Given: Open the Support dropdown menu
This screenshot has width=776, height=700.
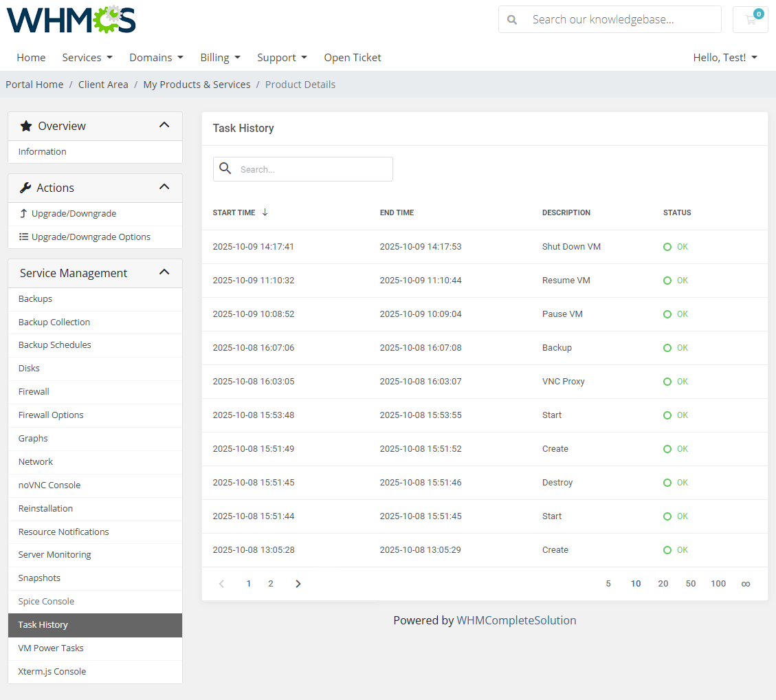Looking at the screenshot, I should 282,58.
